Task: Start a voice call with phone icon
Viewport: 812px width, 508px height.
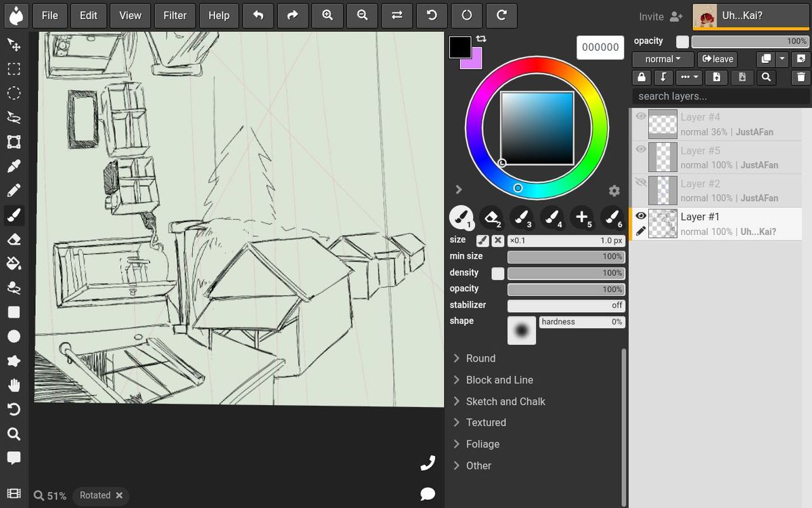Action: pos(428,463)
